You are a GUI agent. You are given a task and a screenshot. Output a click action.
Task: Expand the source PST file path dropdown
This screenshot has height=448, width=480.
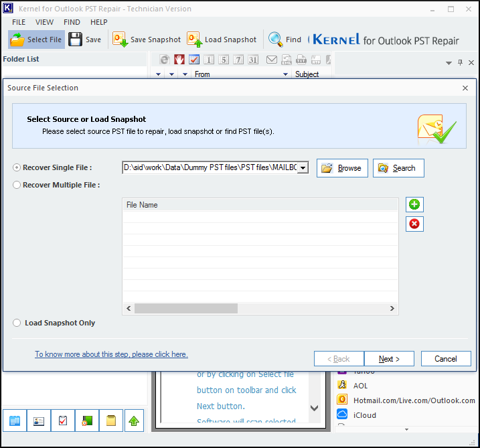(x=303, y=168)
